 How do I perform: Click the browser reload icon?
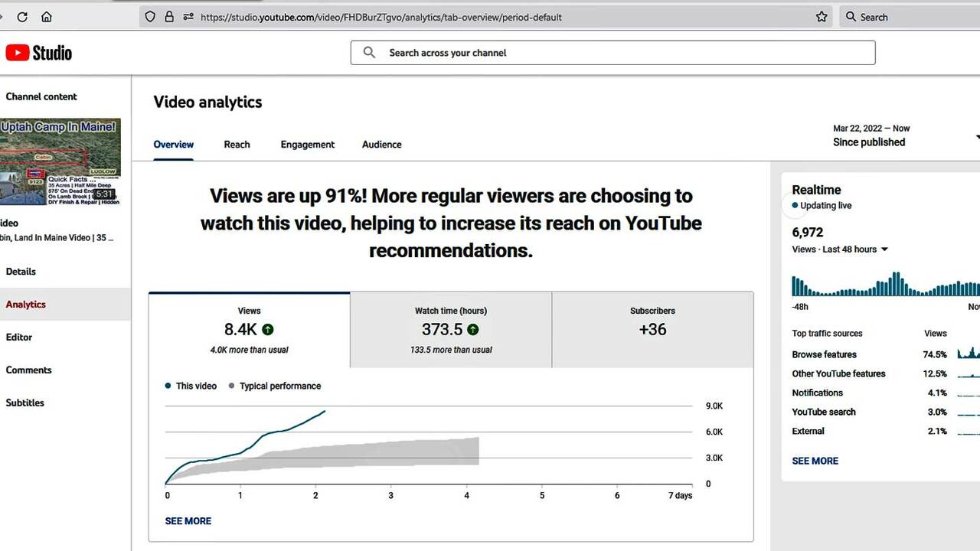point(22,17)
